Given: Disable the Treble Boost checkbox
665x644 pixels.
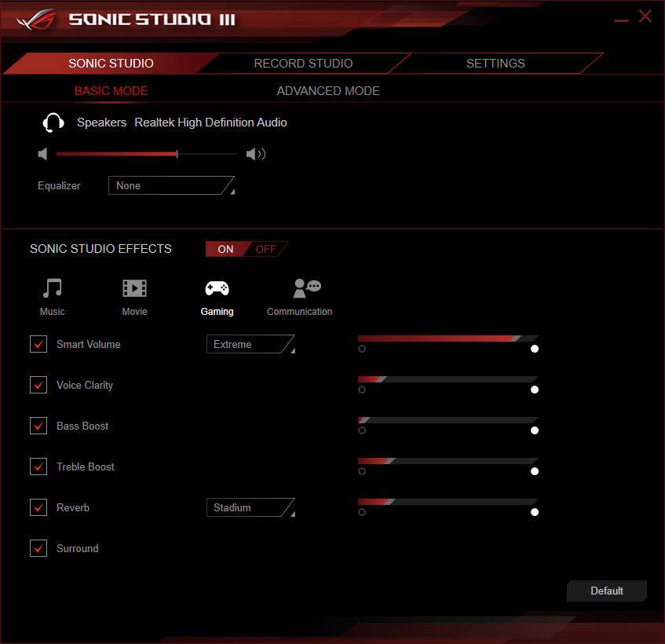Looking at the screenshot, I should 38,467.
